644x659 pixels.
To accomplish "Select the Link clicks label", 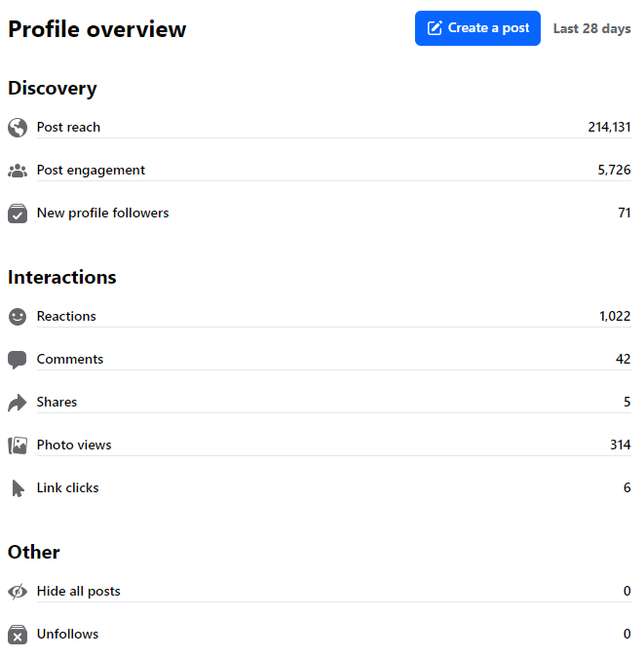I will (67, 487).
